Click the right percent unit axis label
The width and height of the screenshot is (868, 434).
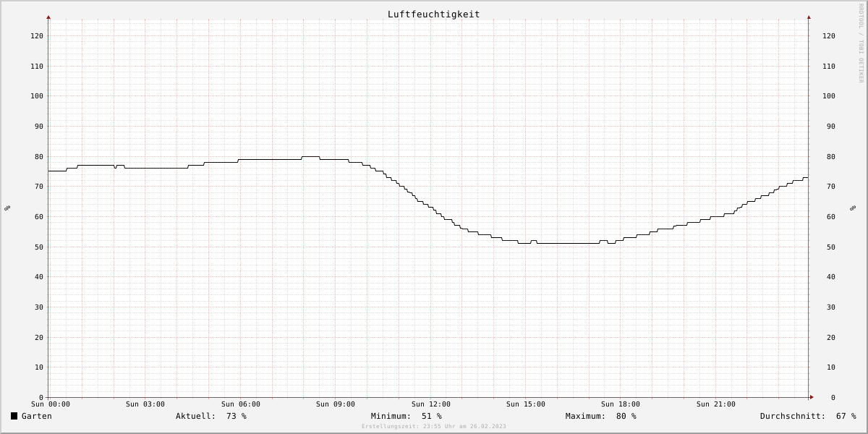point(853,208)
